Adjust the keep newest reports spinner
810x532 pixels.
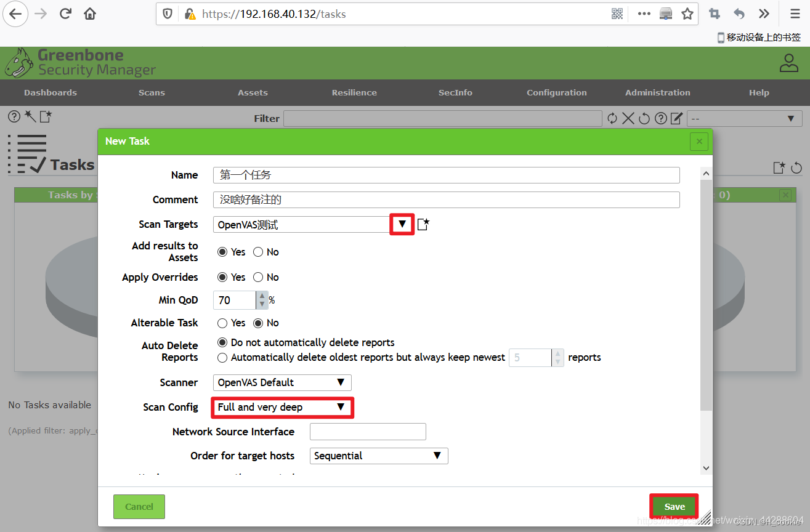click(557, 357)
